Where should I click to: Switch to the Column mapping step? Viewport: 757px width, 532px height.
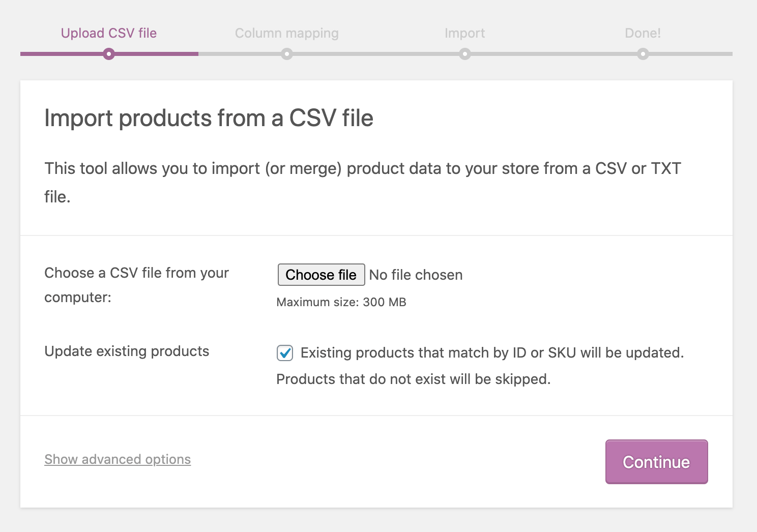(x=286, y=33)
